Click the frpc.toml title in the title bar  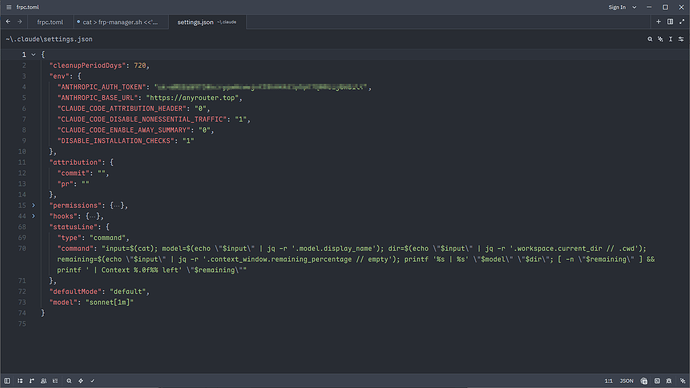[28, 7]
